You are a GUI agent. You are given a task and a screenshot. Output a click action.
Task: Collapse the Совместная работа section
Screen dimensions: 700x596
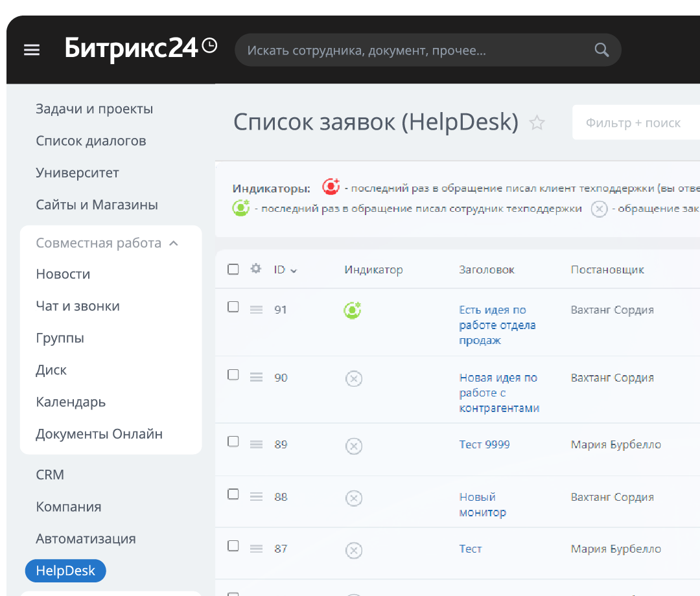tap(173, 243)
